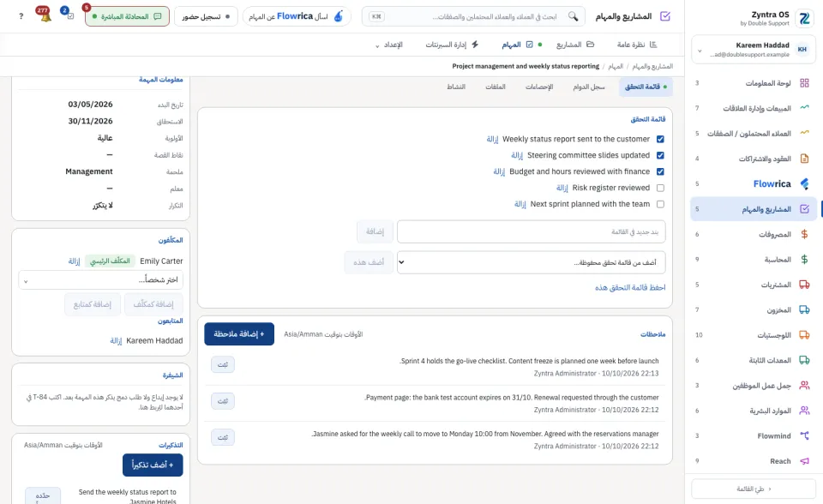The width and height of the screenshot is (823, 504).
Task: Click the global search input field
Action: (472, 16)
